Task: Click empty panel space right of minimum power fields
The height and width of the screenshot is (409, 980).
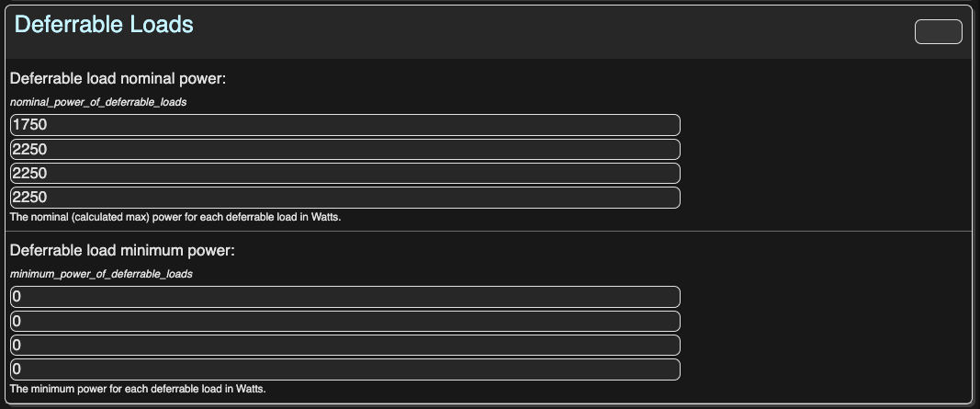Action: (827, 333)
